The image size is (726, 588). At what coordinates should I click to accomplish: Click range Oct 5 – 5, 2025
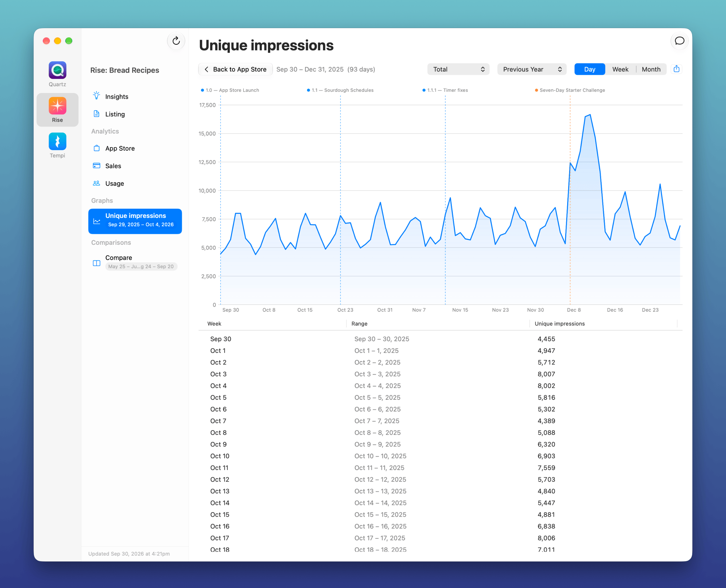coord(377,397)
